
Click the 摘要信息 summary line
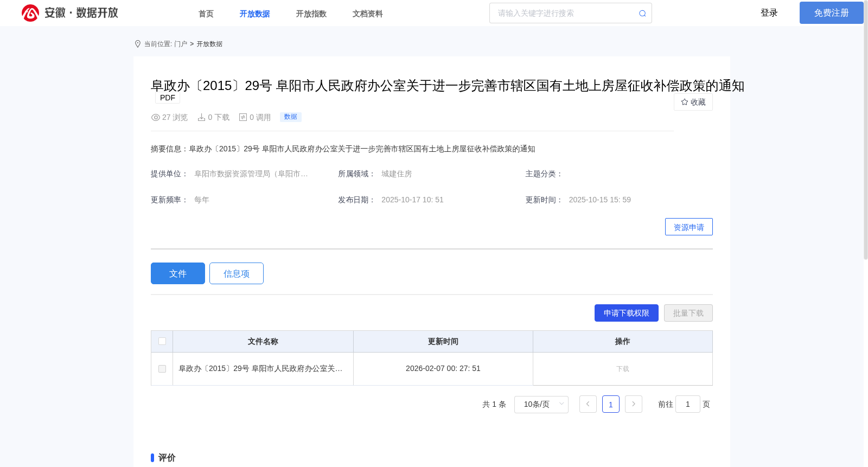coord(343,149)
